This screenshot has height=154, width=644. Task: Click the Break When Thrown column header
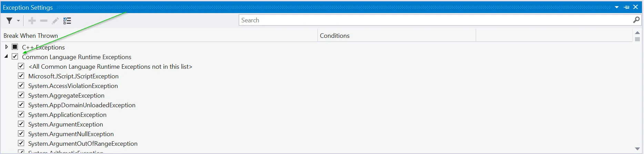pos(31,36)
